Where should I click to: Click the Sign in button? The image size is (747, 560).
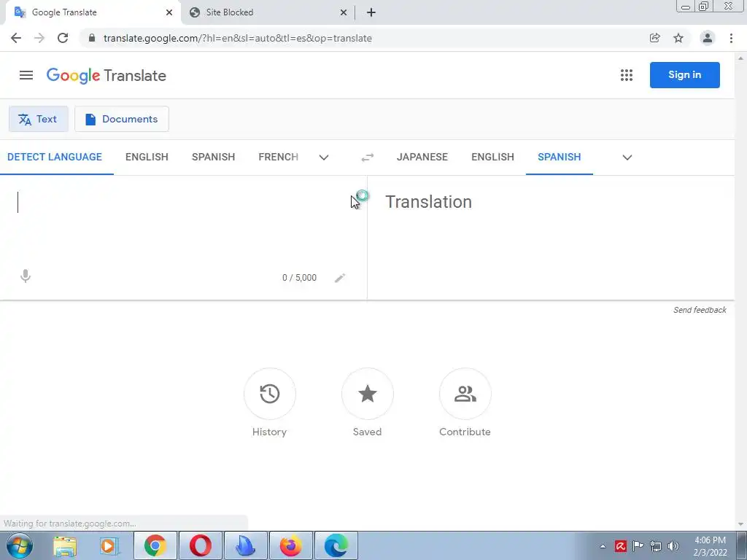(x=684, y=75)
